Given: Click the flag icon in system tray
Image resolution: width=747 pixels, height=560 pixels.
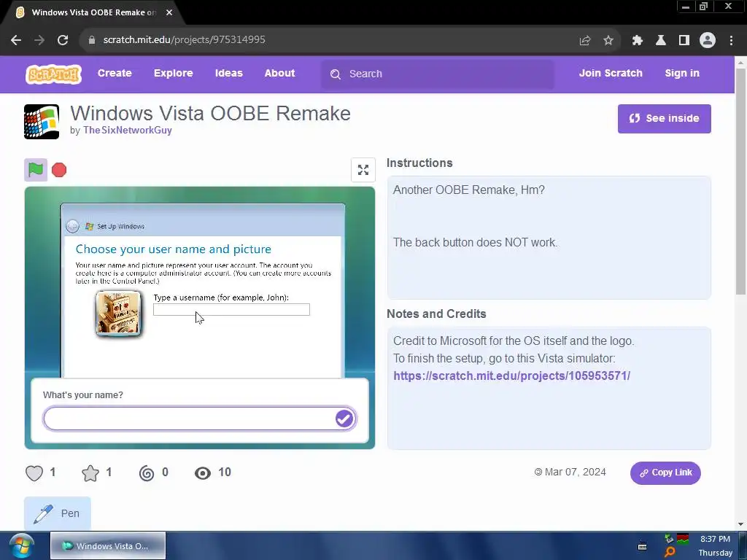Looking at the screenshot, I should pos(683,539).
